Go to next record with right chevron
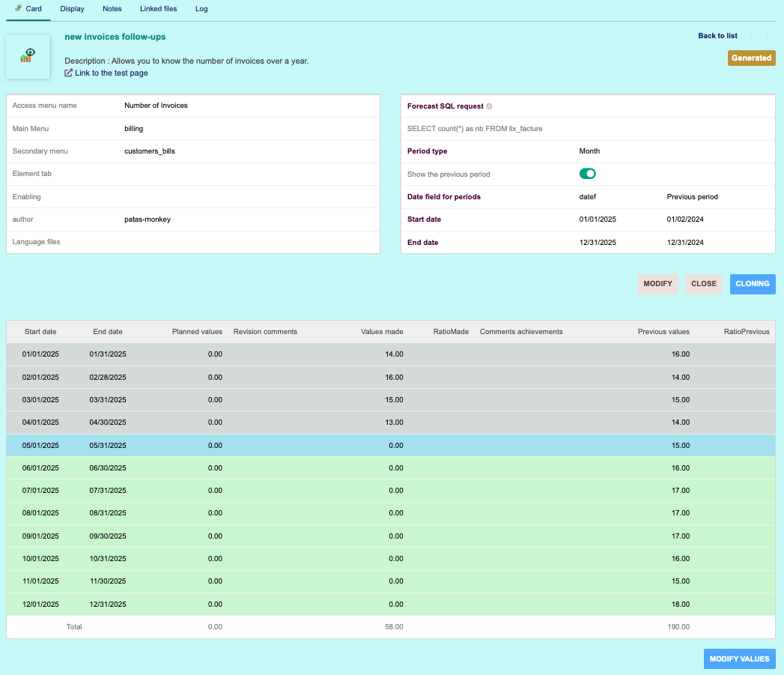The width and height of the screenshot is (784, 675). (x=768, y=36)
